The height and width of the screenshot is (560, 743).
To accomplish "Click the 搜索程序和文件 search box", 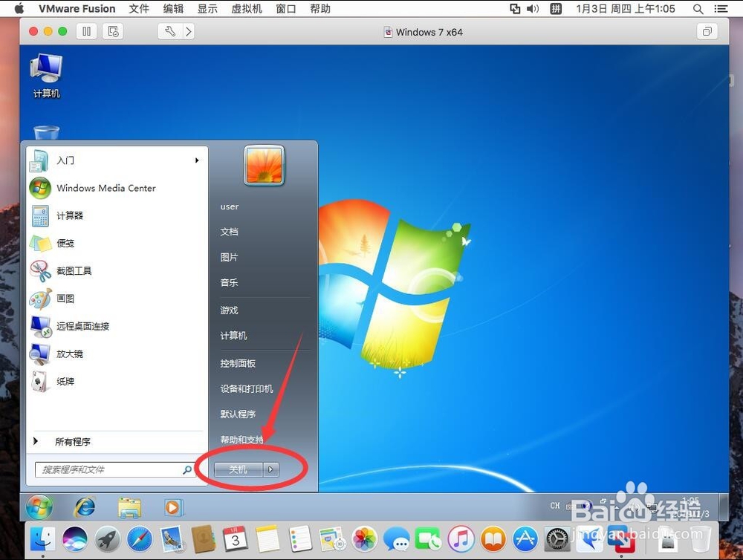I will (x=115, y=469).
